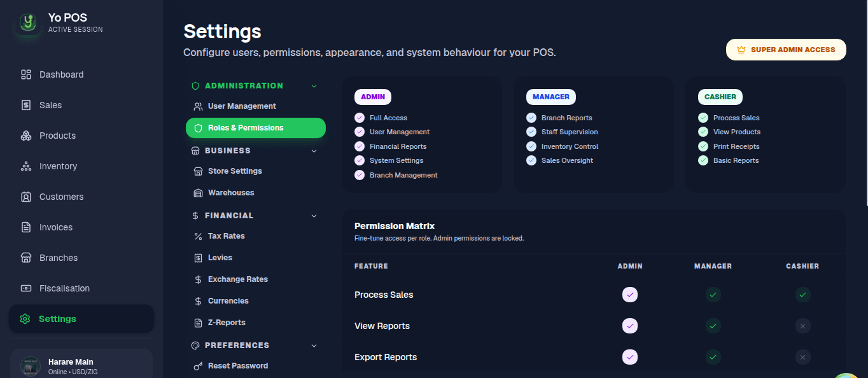
Task: Click the Tax Rates percent icon
Action: click(198, 236)
